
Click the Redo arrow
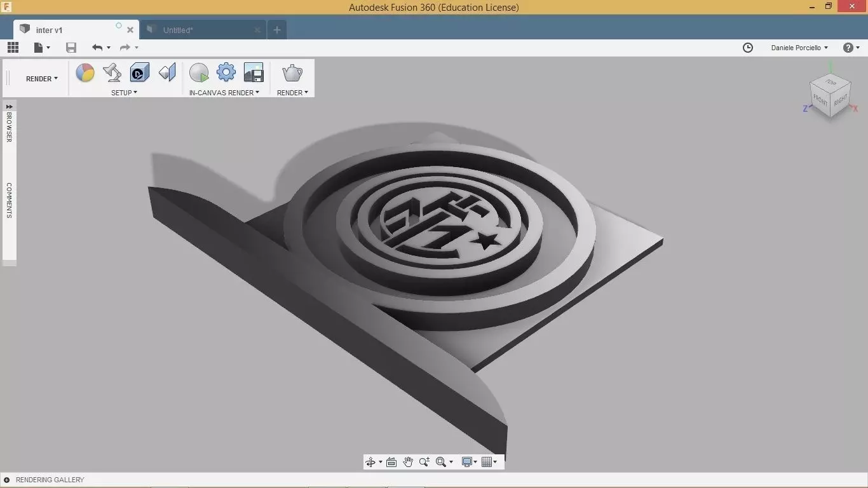pyautogui.click(x=125, y=48)
